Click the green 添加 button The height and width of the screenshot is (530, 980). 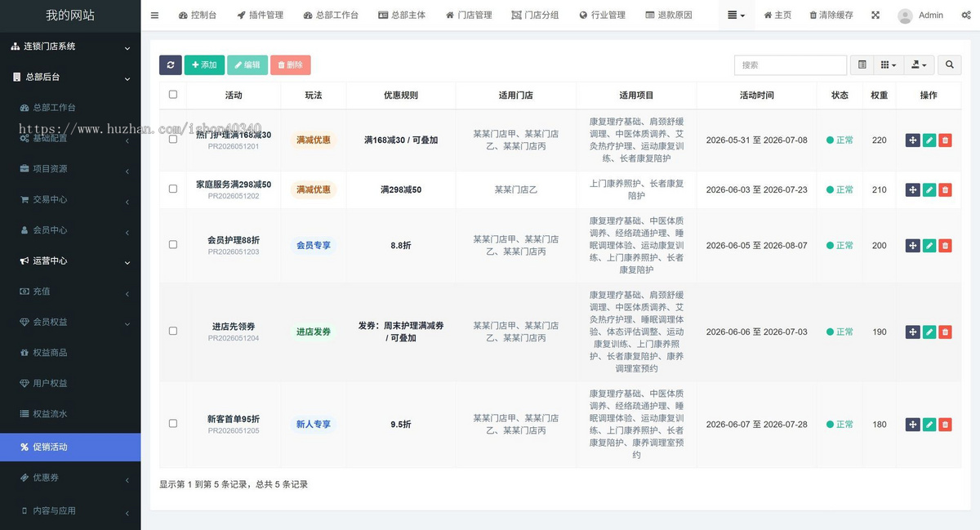pyautogui.click(x=204, y=65)
